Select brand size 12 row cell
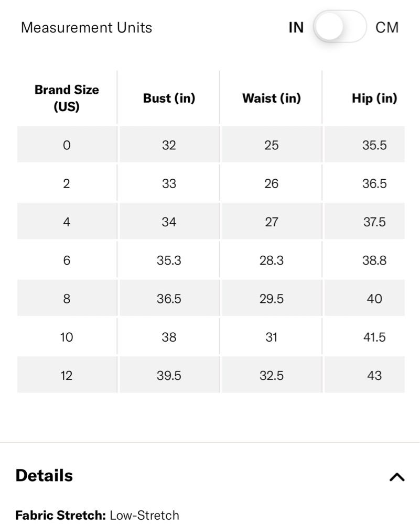Screen dimensions: 420x524 tap(67, 375)
